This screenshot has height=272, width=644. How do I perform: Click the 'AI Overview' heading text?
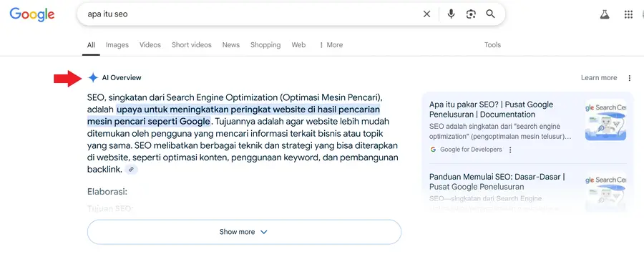click(x=122, y=77)
